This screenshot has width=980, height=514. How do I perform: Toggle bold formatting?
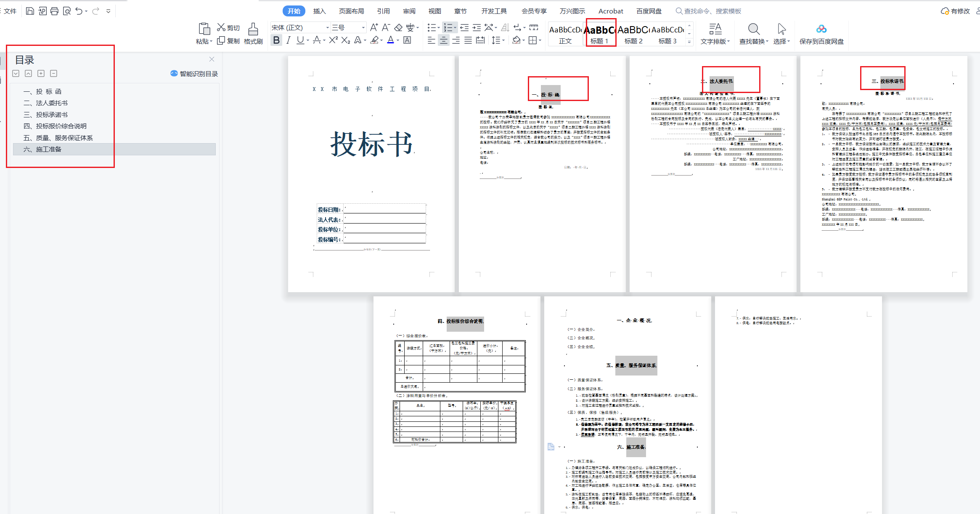click(x=276, y=40)
